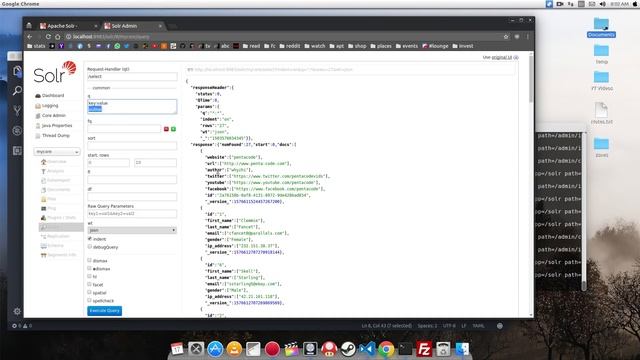Open the events bookmarks folder

407,46
